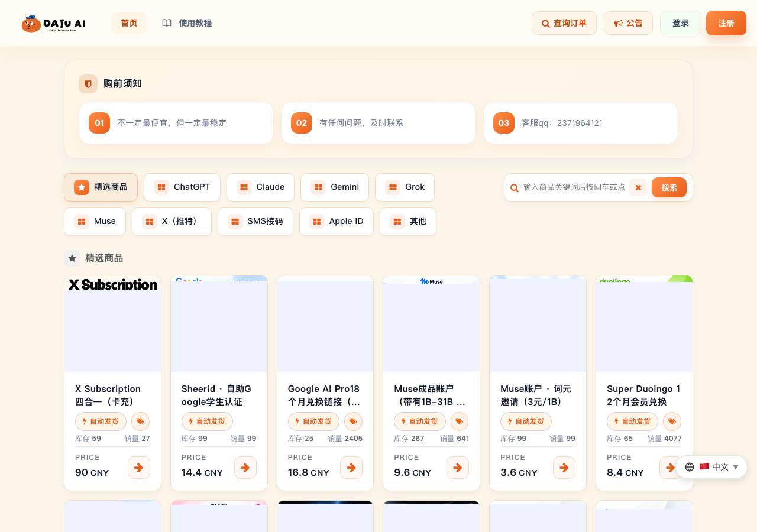
Task: Select the 精选商品 category tab
Action: pos(101,187)
